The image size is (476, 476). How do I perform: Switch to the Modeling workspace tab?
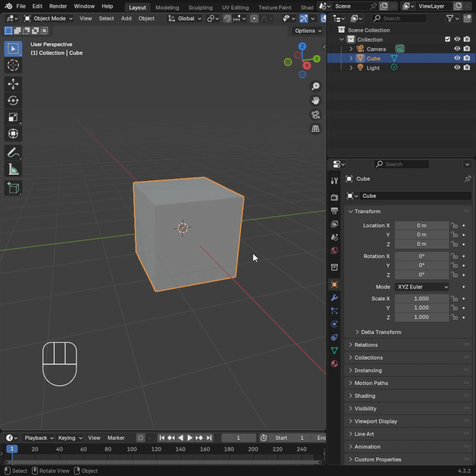[x=167, y=7]
